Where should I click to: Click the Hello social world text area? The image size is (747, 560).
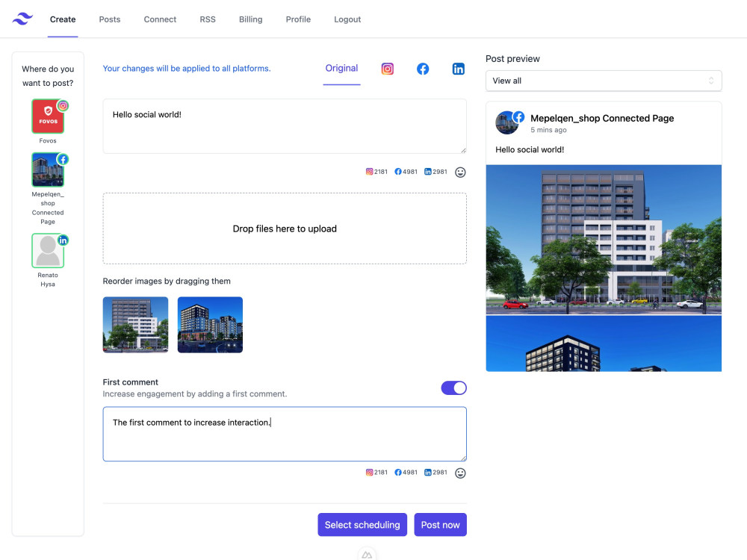coord(285,126)
